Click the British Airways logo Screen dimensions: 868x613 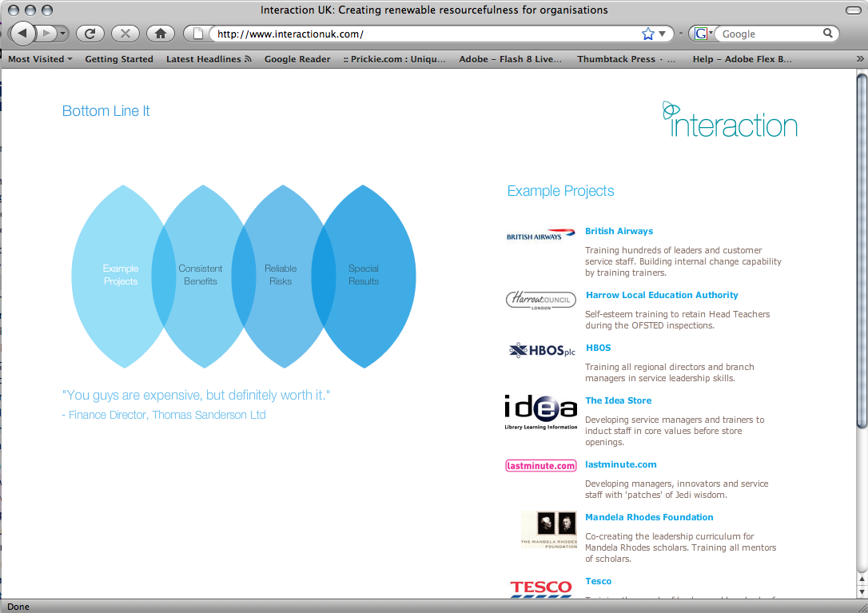(x=541, y=235)
